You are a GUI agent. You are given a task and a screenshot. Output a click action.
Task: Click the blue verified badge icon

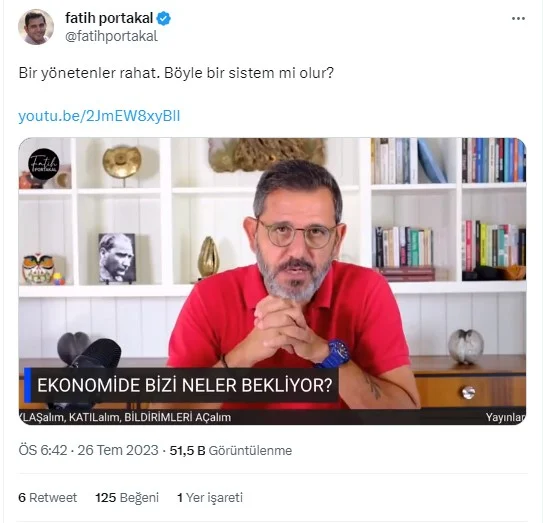point(163,18)
